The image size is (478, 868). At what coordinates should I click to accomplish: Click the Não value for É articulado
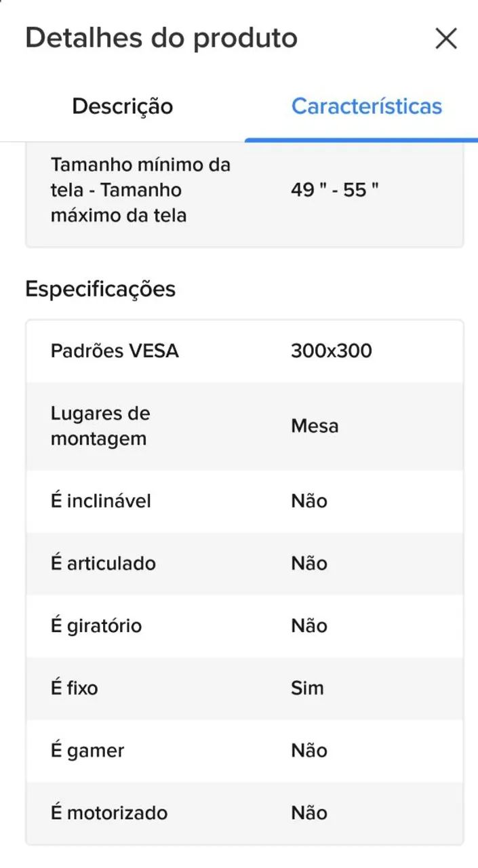pos(309,564)
